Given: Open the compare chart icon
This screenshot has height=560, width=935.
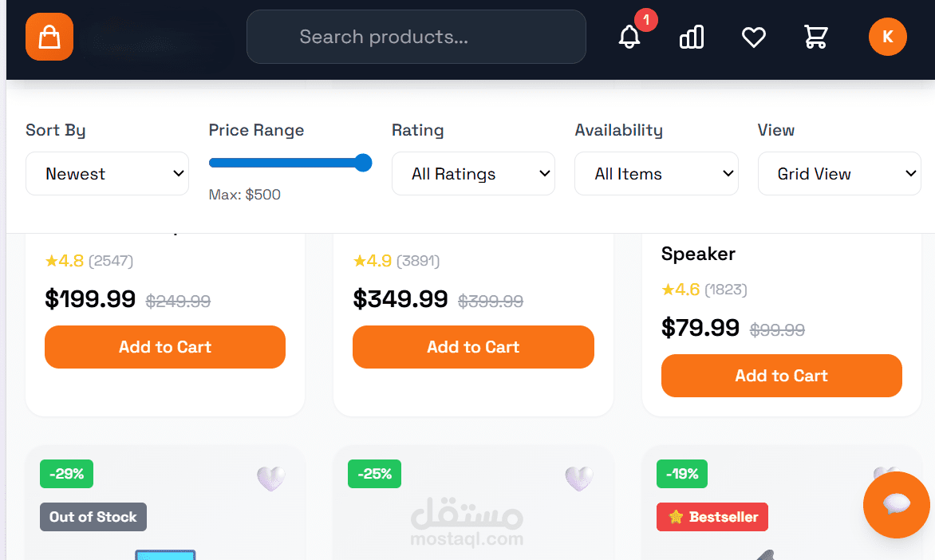Looking at the screenshot, I should click(691, 37).
